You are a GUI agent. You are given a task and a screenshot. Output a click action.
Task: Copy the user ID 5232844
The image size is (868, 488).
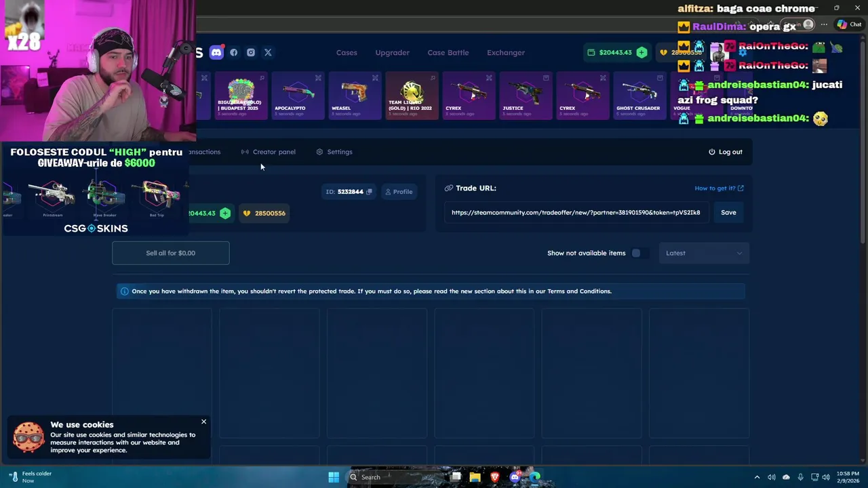369,192
